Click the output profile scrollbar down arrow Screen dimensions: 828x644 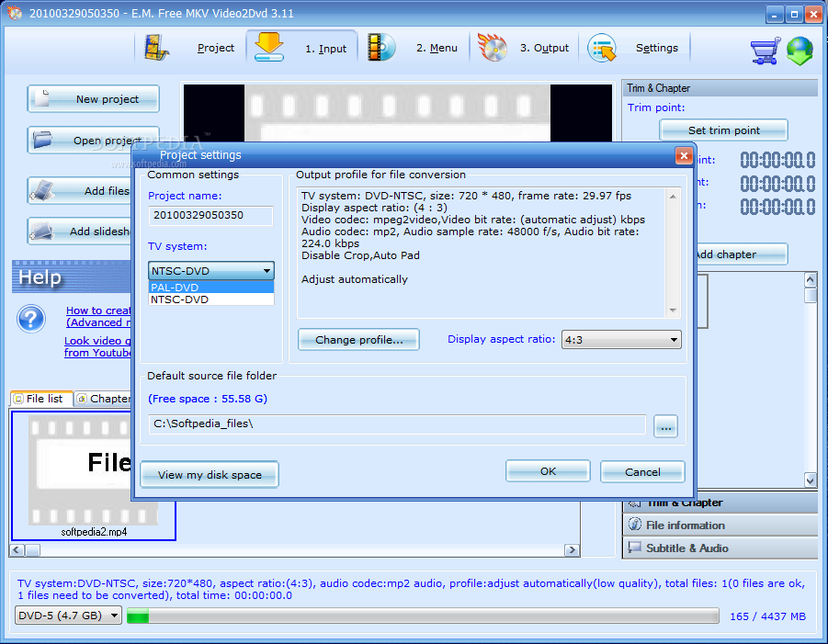(x=673, y=311)
